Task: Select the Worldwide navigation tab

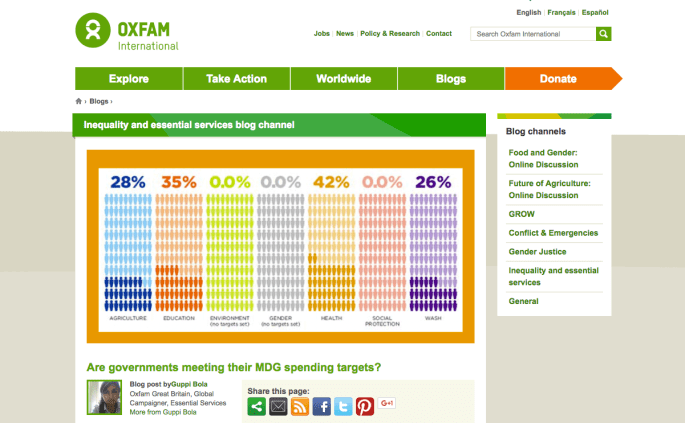Action: (344, 79)
